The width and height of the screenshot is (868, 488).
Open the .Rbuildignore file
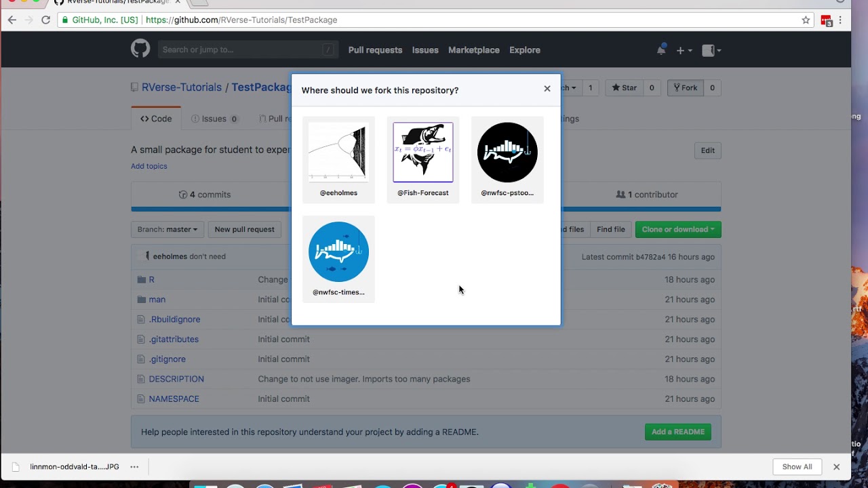174,319
